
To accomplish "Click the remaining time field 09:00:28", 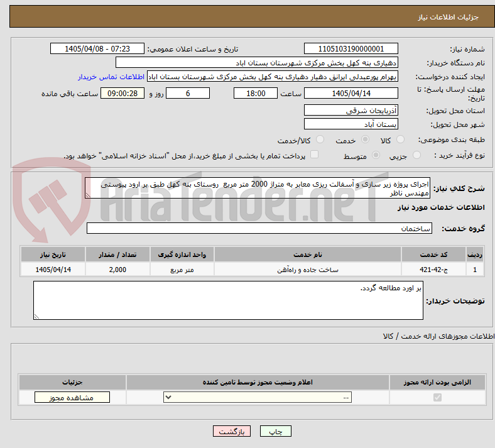I will coord(122,93).
